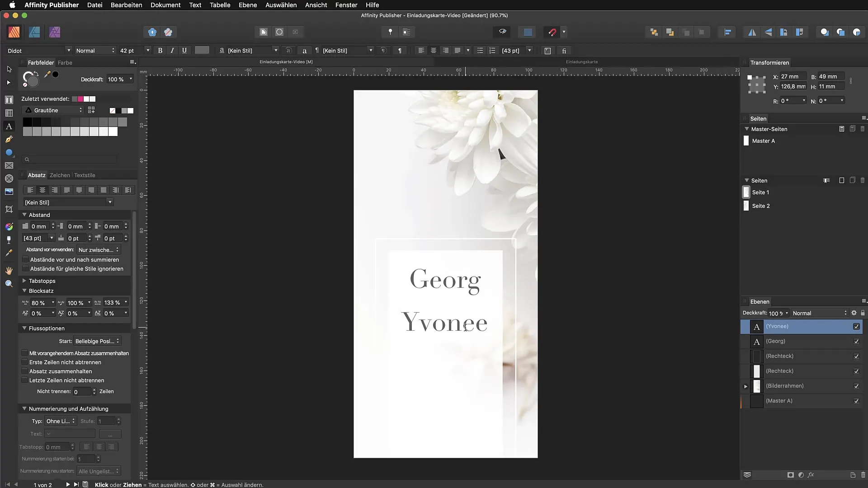Open the Ebenen blend mode Normal dropdown
Image resolution: width=868 pixels, height=488 pixels.
[x=820, y=313]
